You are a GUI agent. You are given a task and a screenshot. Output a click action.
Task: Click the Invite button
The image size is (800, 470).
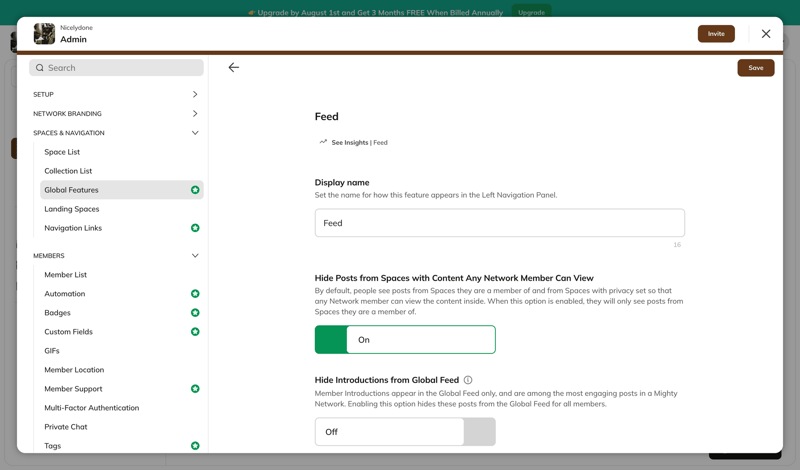[716, 34]
